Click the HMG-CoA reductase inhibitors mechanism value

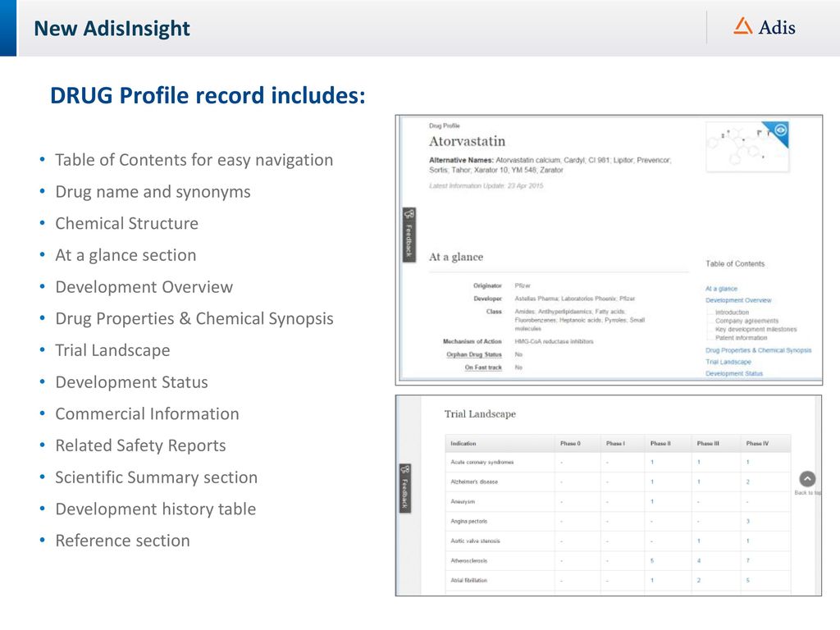tap(554, 341)
